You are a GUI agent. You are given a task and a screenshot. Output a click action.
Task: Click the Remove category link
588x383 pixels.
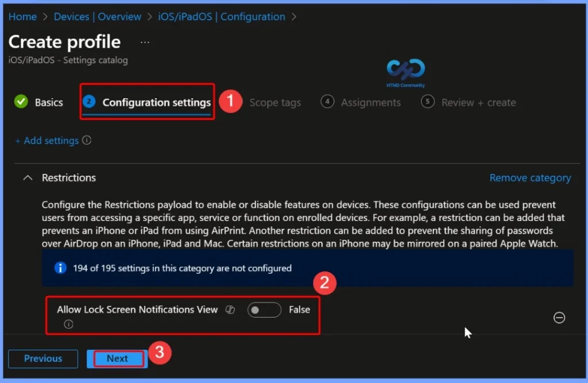[530, 177]
